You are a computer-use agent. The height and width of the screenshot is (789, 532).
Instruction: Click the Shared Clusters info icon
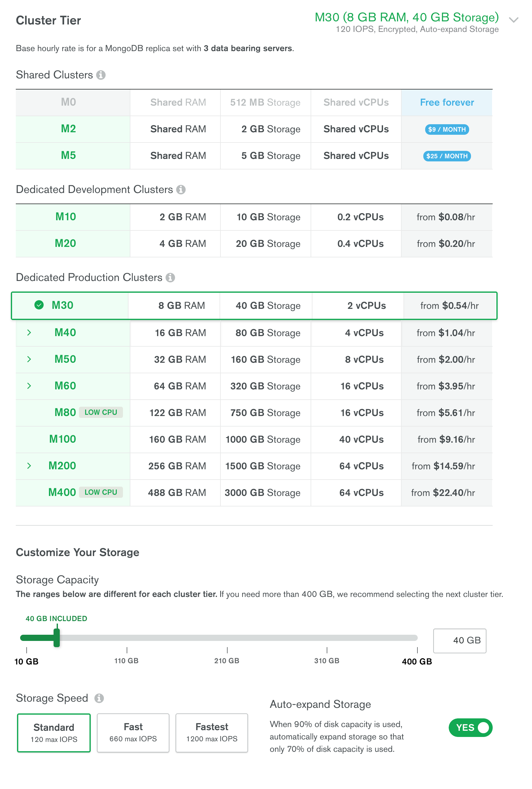[100, 75]
